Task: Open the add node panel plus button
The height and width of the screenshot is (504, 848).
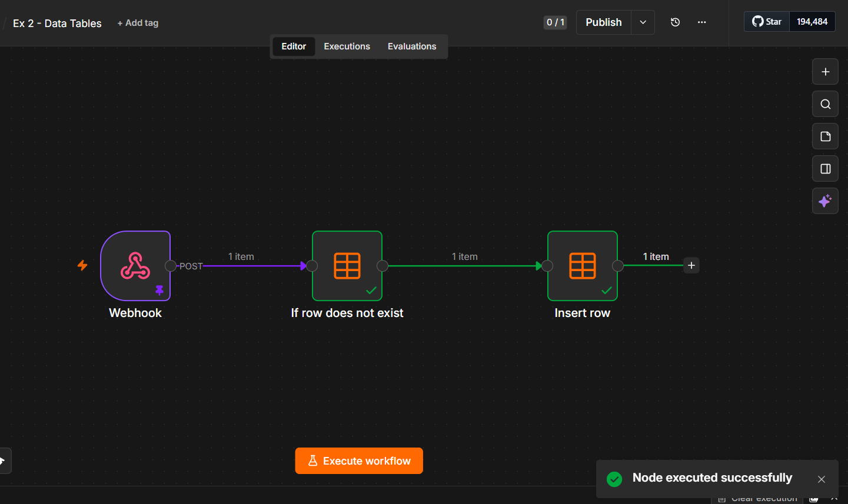Action: tap(826, 72)
